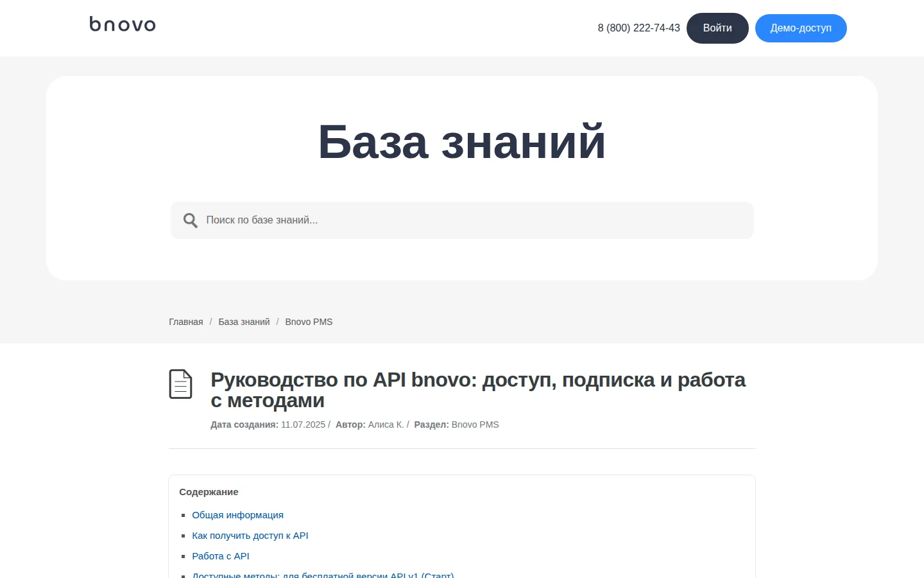Image resolution: width=924 pixels, height=578 pixels.
Task: Open Bnovo PMS breadcrumb
Action: click(x=309, y=322)
